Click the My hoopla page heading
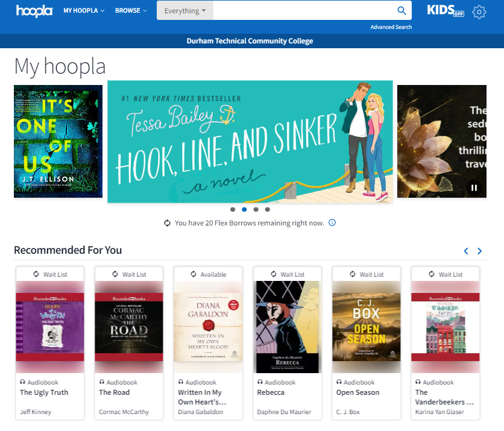 coord(60,66)
